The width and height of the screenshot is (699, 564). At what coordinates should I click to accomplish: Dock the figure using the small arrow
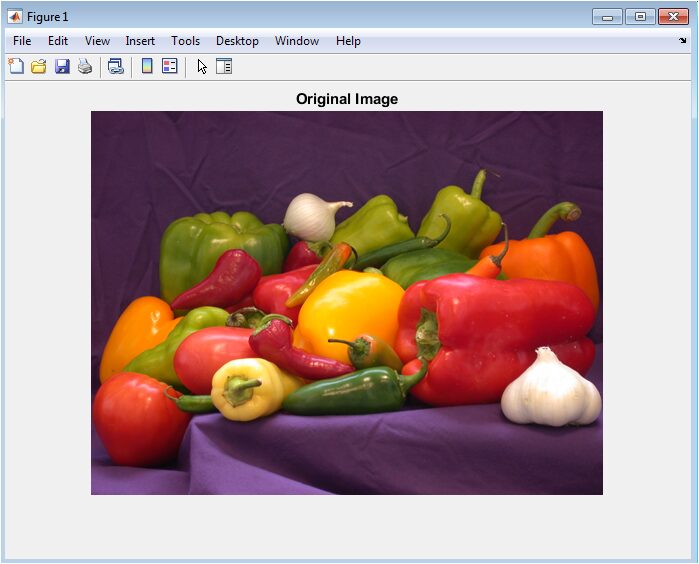683,41
